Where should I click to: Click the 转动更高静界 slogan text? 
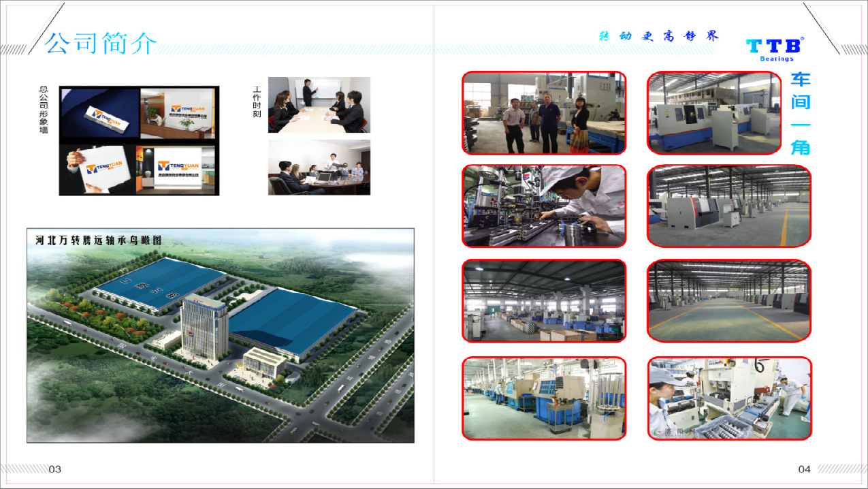point(658,36)
